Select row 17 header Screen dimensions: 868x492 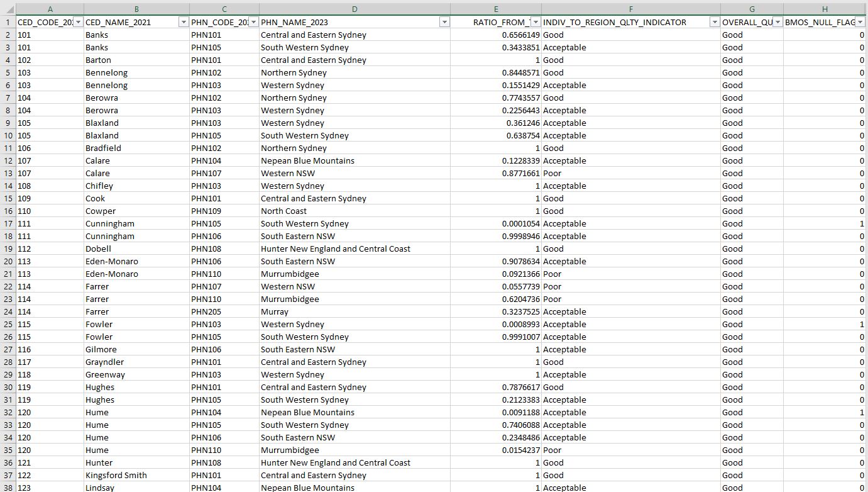tap(8, 223)
